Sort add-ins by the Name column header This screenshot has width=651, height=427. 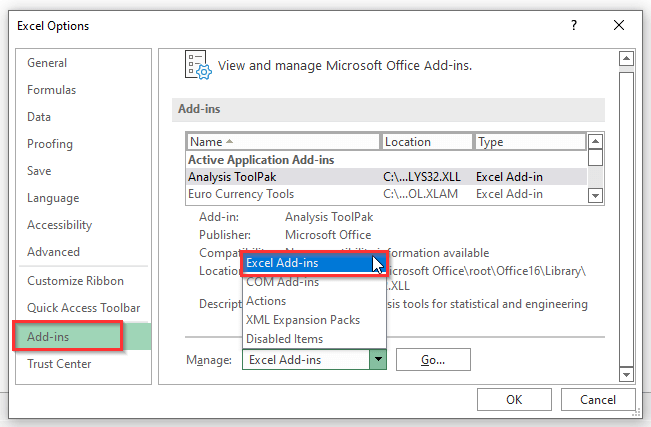pyautogui.click(x=282, y=142)
